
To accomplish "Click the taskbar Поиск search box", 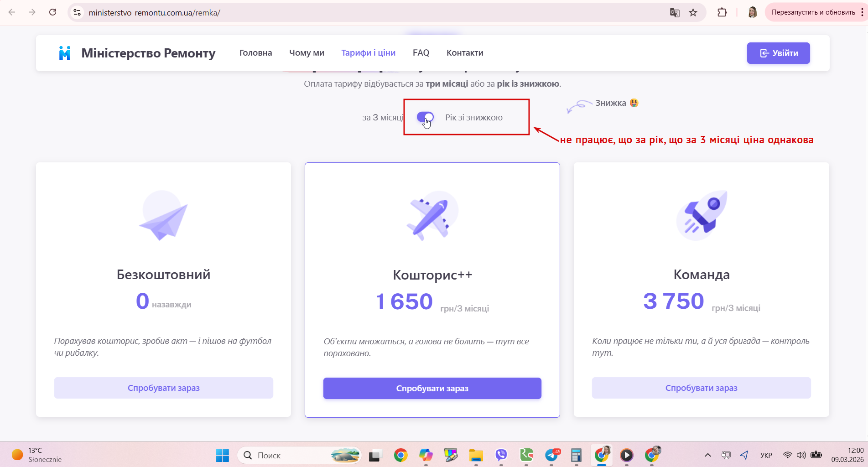I will coord(299,455).
